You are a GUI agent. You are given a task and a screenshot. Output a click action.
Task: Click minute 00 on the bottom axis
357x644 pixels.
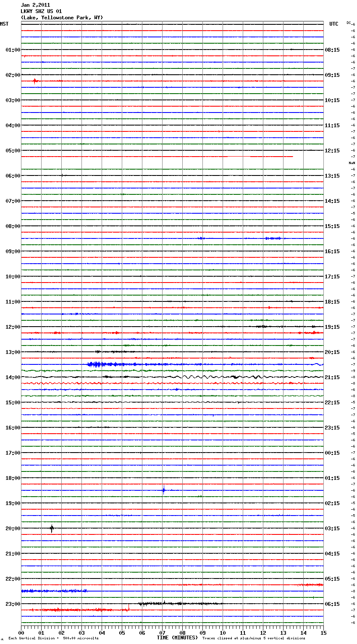(x=21, y=633)
